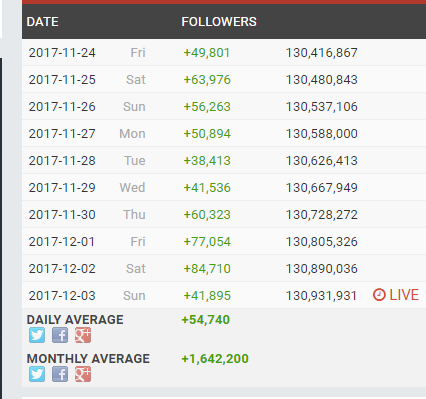
Task: Select date 2017-11-30
Action: click(62, 215)
